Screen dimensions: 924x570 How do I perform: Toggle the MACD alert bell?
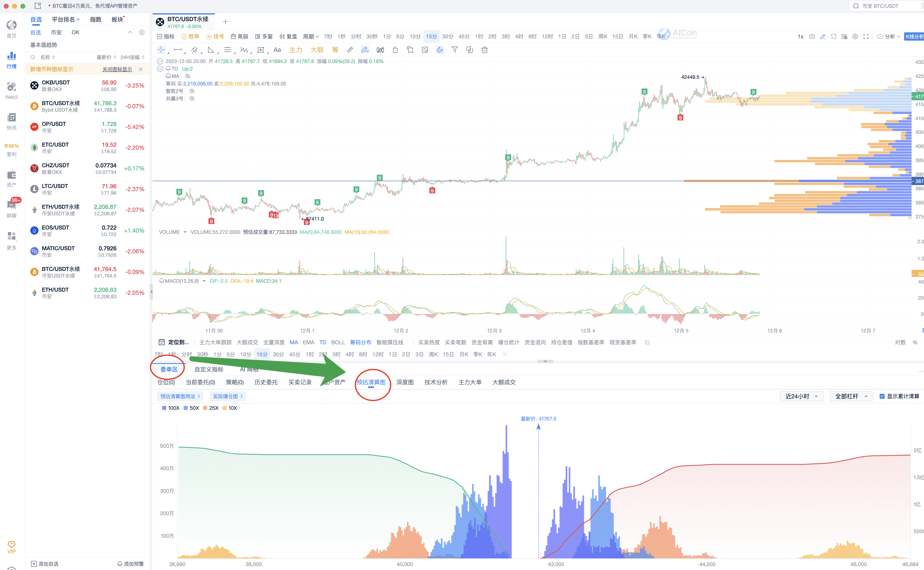(x=161, y=281)
